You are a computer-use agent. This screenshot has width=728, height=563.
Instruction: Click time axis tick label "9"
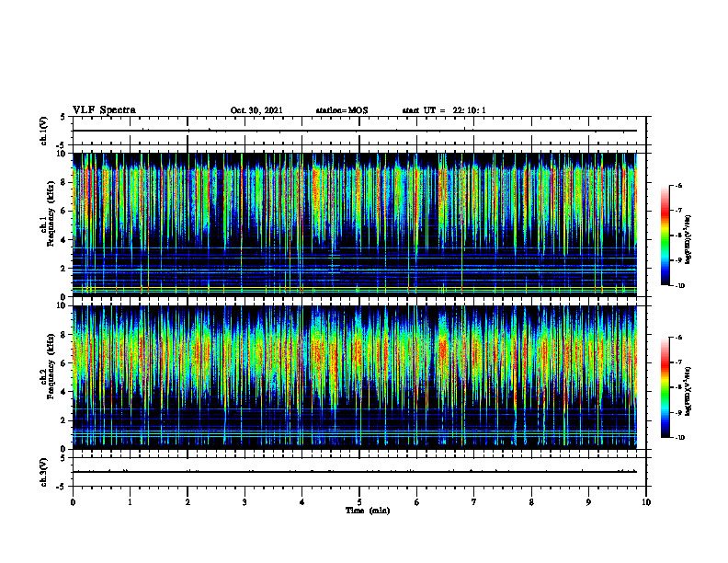[x=588, y=502]
